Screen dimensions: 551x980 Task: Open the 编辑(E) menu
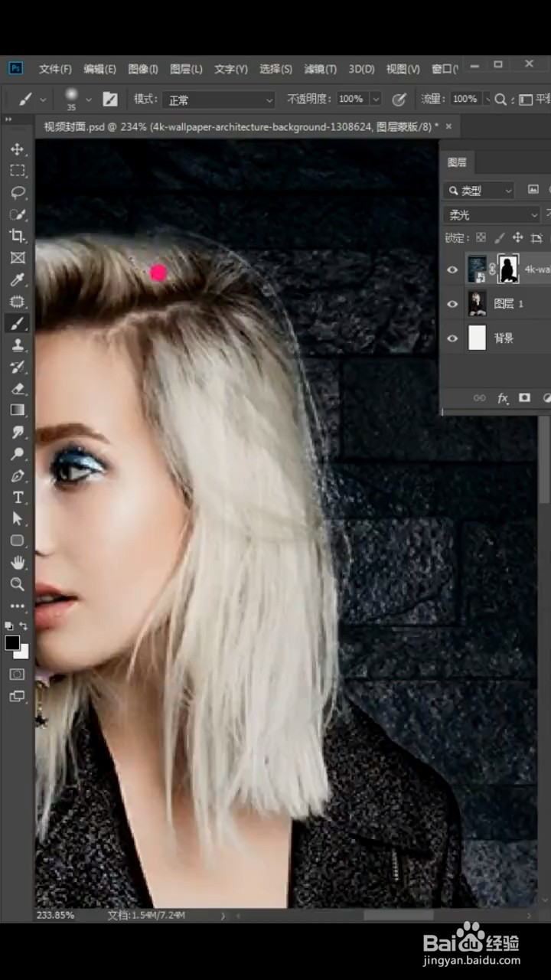(99, 69)
